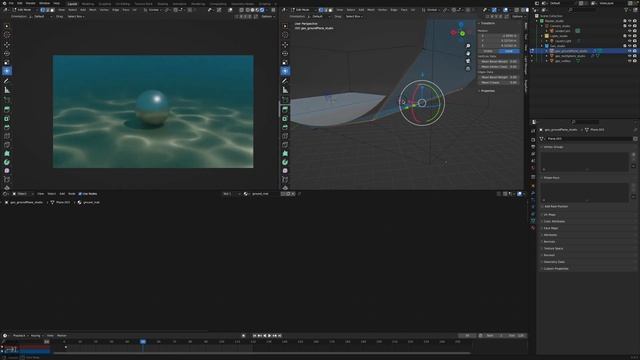Image resolution: width=640 pixels, height=360 pixels.
Task: Click the vertices Mean Bevel Weight slider
Action: [x=498, y=62]
